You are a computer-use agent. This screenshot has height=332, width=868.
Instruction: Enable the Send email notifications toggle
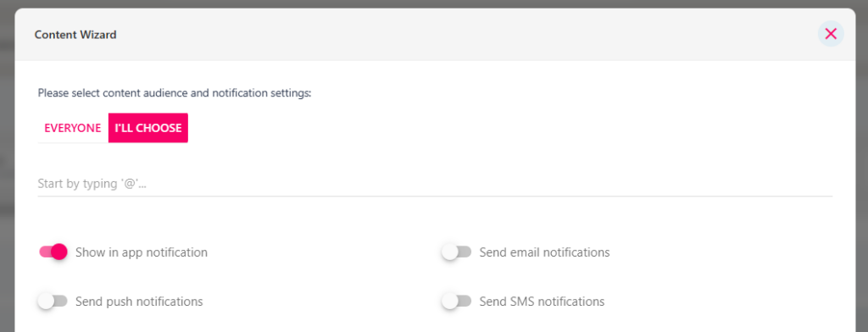(x=457, y=252)
